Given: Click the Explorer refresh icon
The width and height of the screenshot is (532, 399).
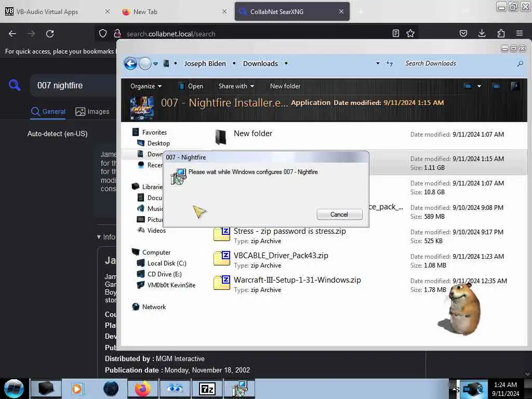Looking at the screenshot, I should pyautogui.click(x=390, y=63).
